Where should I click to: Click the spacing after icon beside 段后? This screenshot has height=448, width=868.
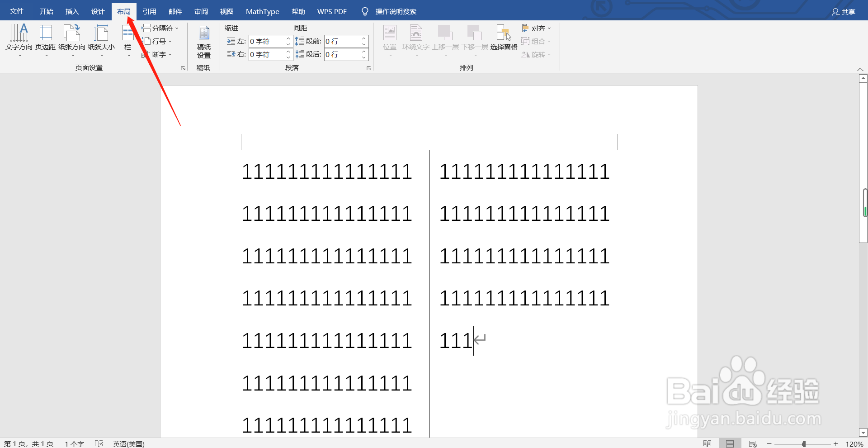300,54
